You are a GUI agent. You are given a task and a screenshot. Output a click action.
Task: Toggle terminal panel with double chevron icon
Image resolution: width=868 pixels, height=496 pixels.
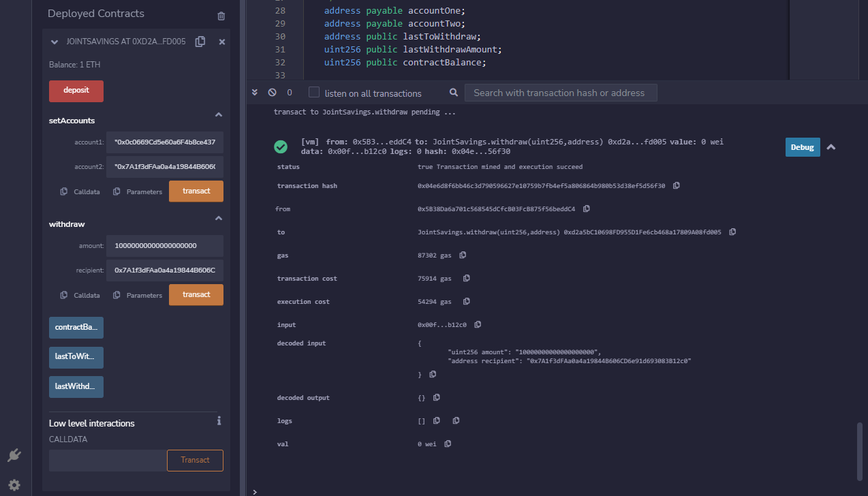tap(255, 93)
